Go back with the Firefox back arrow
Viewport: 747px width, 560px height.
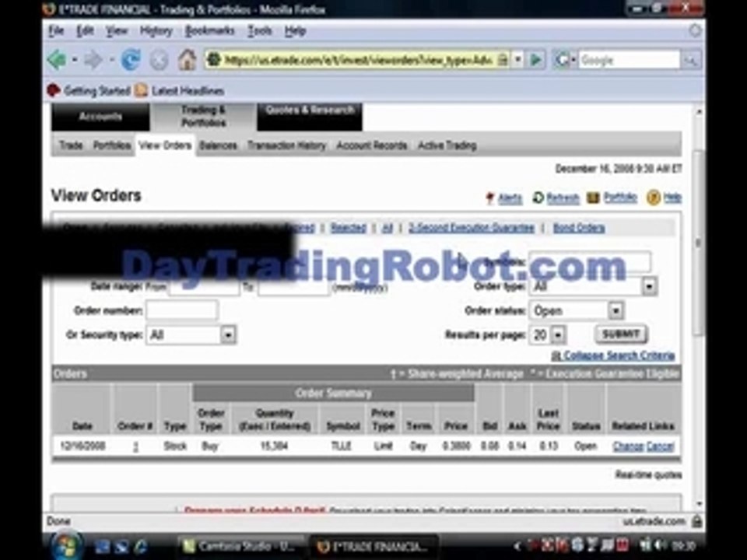[57, 60]
